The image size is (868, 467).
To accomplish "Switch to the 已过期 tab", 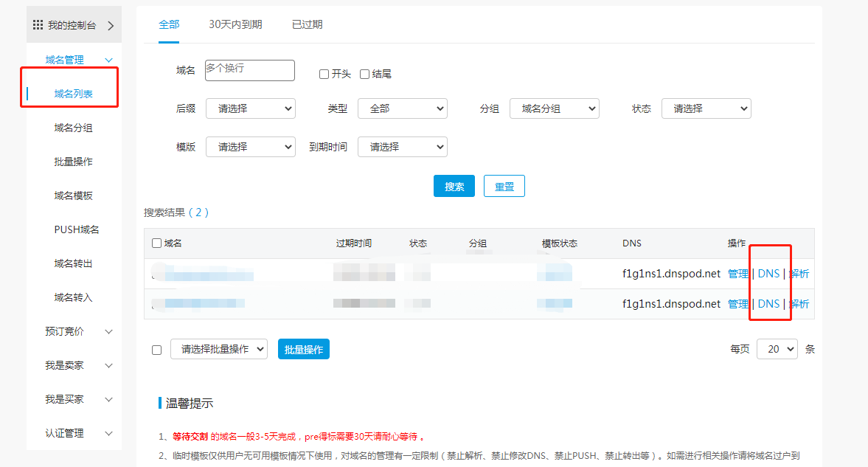I will click(307, 24).
